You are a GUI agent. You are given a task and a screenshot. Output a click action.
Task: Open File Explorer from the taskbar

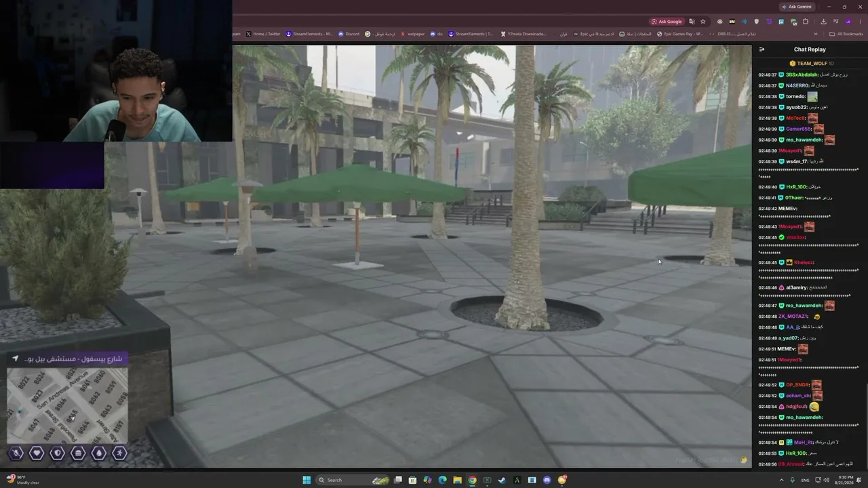pyautogui.click(x=458, y=480)
